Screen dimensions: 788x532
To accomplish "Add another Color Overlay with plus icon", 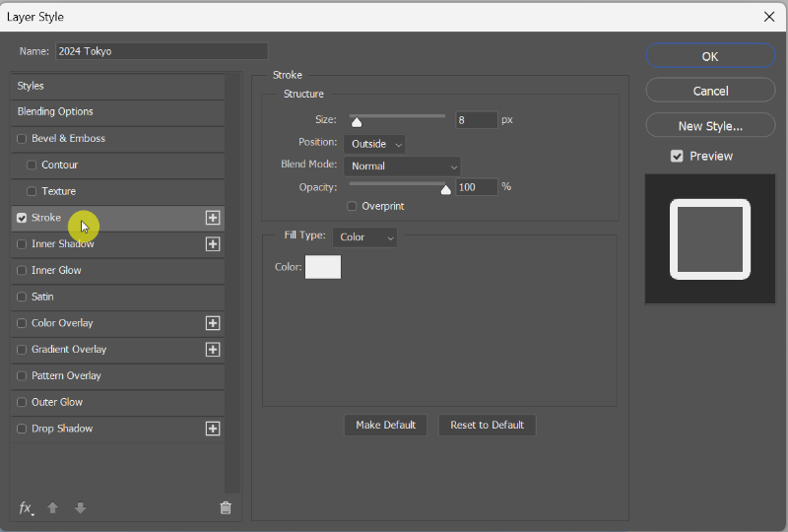I will [x=213, y=323].
